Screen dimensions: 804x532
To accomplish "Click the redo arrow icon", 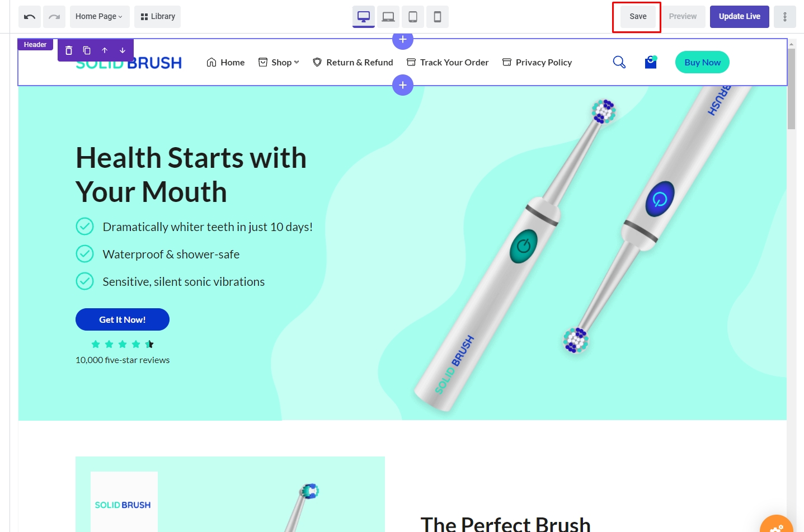I will point(54,17).
